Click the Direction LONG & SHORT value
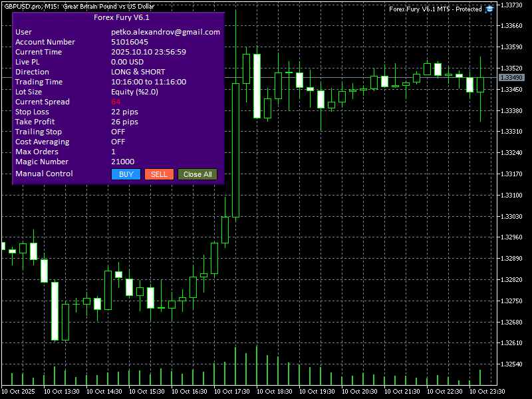This screenshot has height=399, width=532. 138,72
